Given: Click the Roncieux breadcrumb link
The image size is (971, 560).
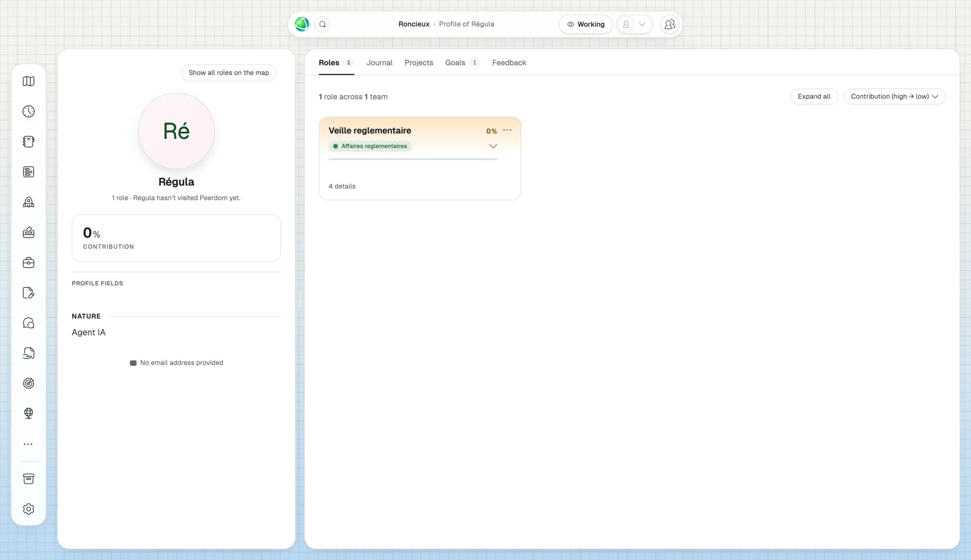Looking at the screenshot, I should (x=414, y=24).
